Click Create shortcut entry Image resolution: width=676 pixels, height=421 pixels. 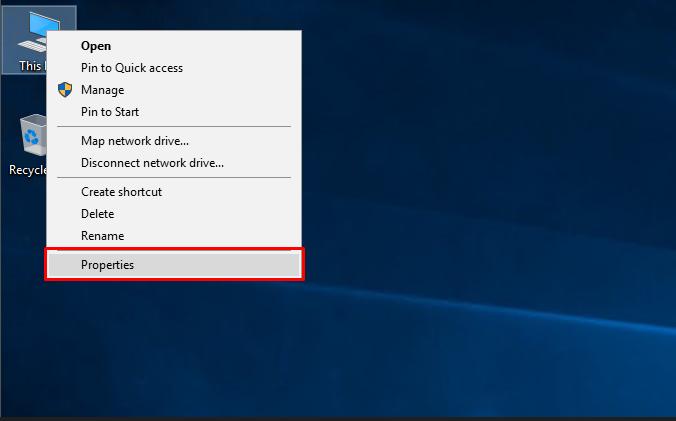[x=174, y=192]
